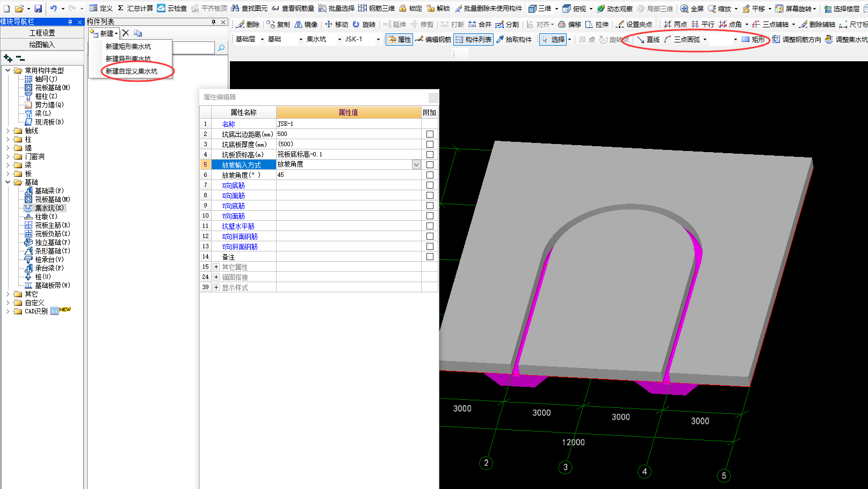Viewport: 868px width, 489px height.
Task: Click the 新建 button in component list
Action: 104,33
